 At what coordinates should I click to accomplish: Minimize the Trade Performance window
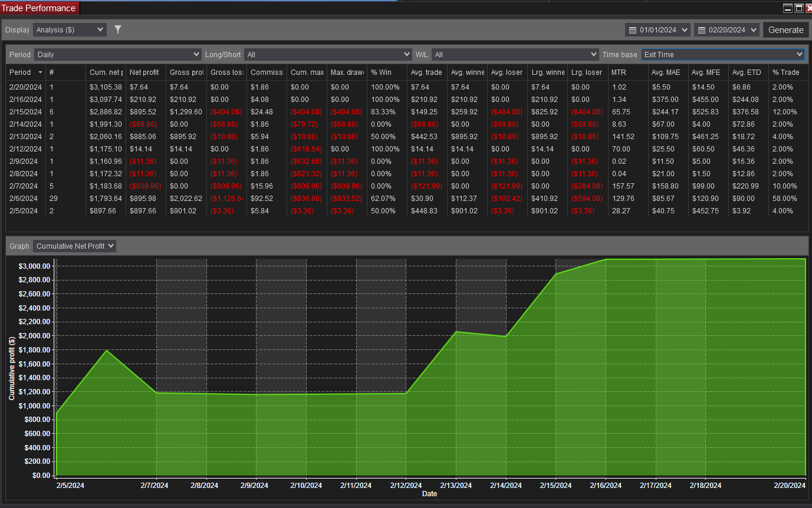(x=787, y=8)
